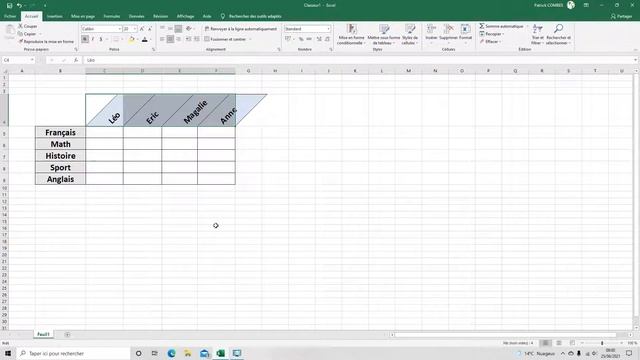Switch to the Formules tab
Screen dimensions: 640x360
pyautogui.click(x=111, y=16)
